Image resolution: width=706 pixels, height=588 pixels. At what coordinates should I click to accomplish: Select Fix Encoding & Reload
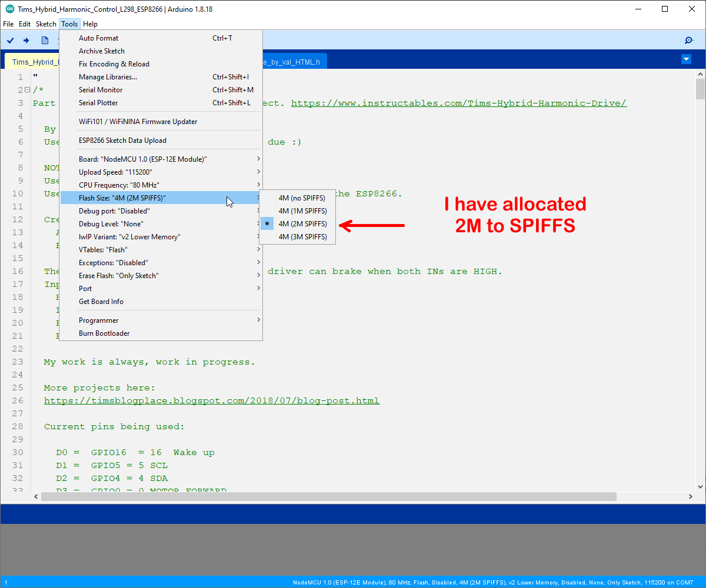[161, 64]
